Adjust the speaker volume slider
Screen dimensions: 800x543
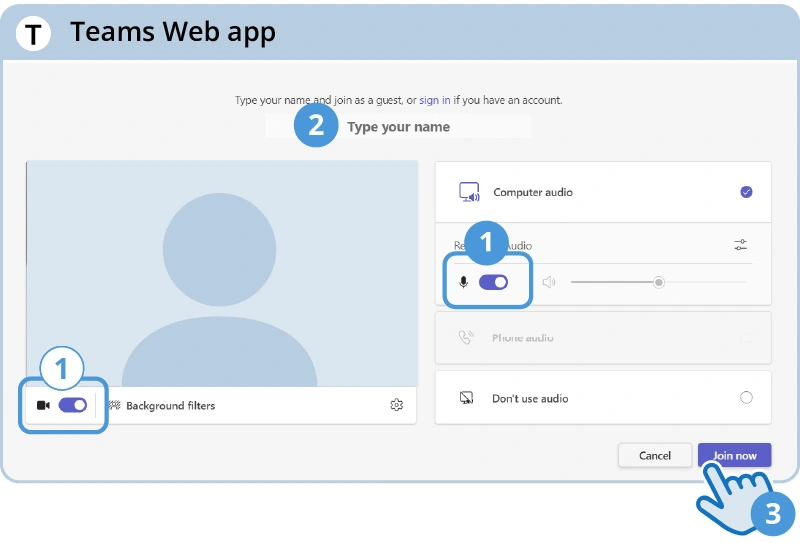coord(659,282)
